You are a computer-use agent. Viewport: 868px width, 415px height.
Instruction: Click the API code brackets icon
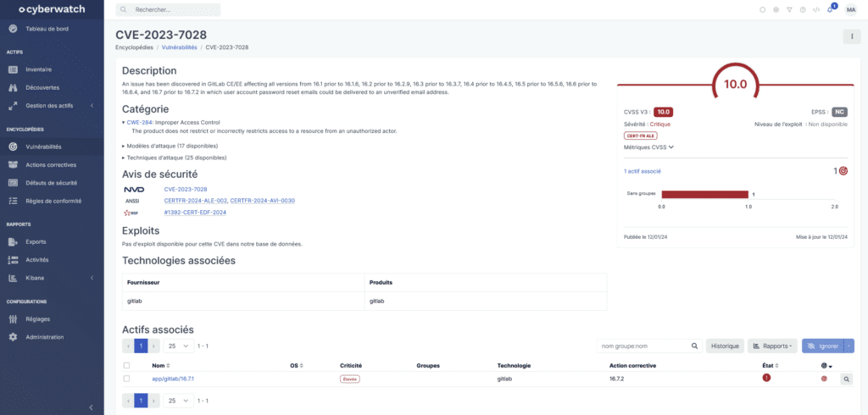tap(816, 9)
